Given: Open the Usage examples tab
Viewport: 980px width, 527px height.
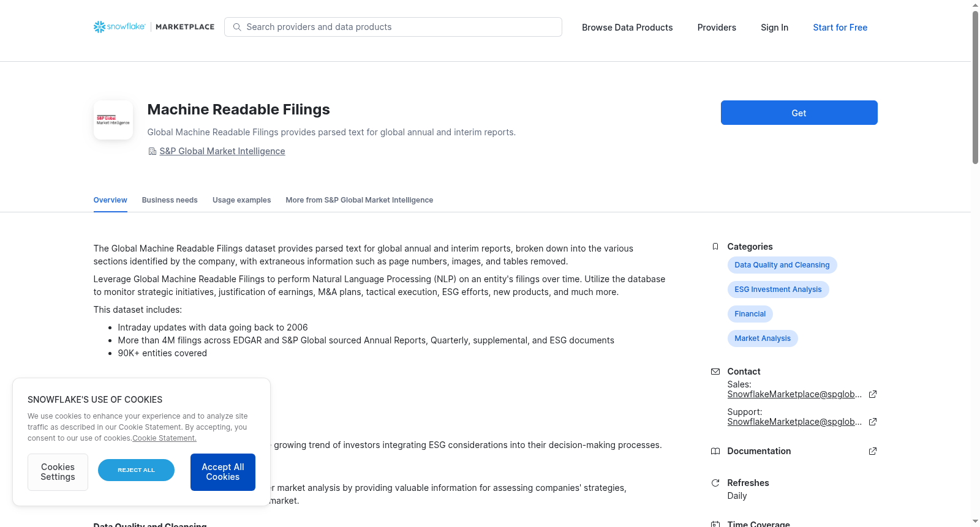Looking at the screenshot, I should (241, 200).
